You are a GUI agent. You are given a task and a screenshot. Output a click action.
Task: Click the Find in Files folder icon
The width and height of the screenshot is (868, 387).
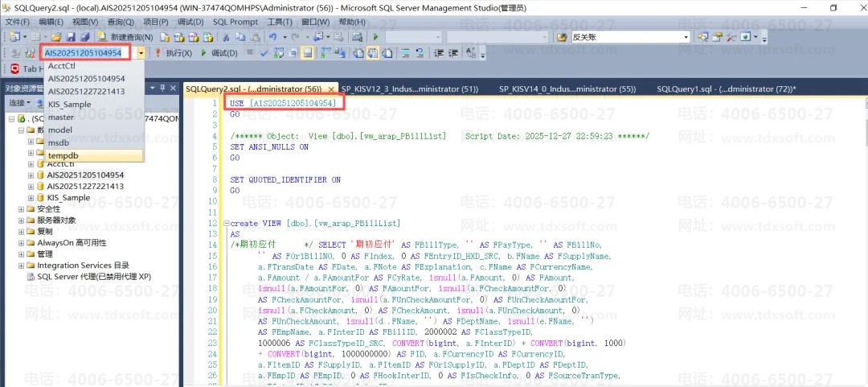pos(562,36)
